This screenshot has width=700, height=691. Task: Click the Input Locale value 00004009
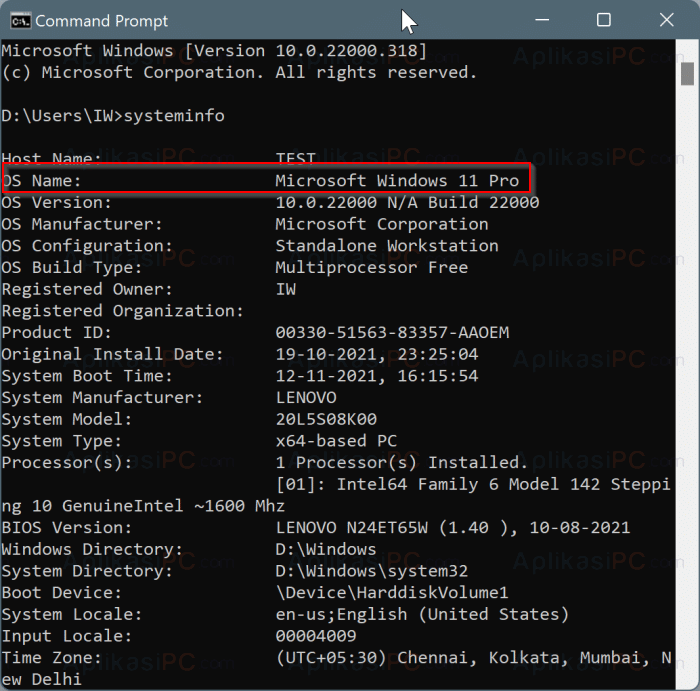pyautogui.click(x=316, y=637)
